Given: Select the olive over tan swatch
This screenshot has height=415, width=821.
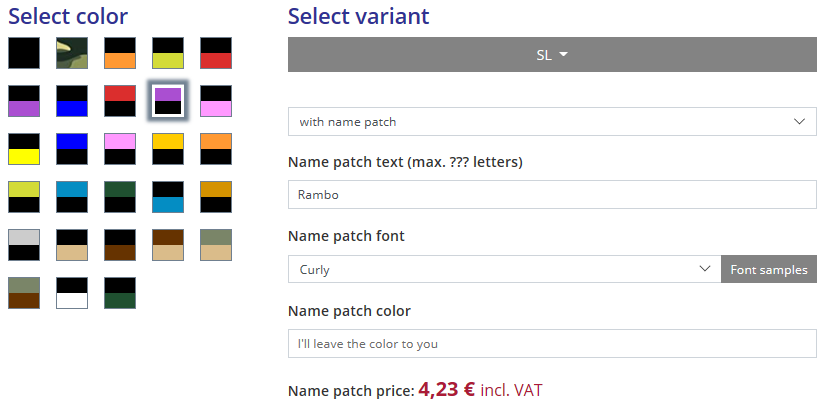Looking at the screenshot, I should [x=216, y=245].
